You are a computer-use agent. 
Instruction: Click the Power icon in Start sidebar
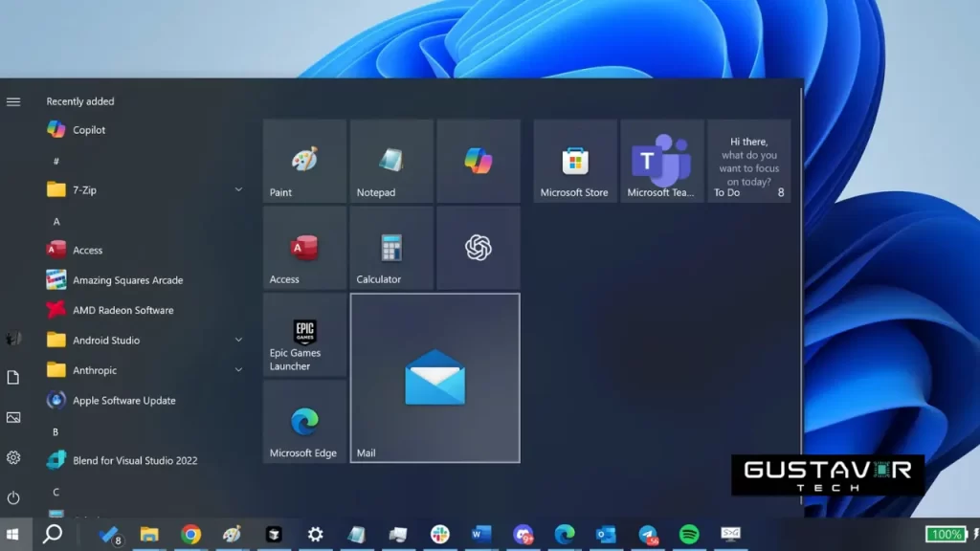tap(13, 497)
